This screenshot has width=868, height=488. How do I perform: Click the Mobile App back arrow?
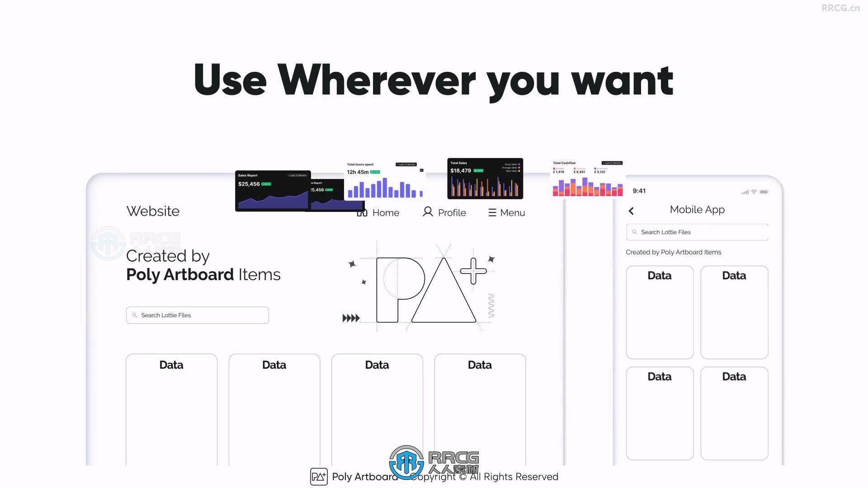coord(631,210)
